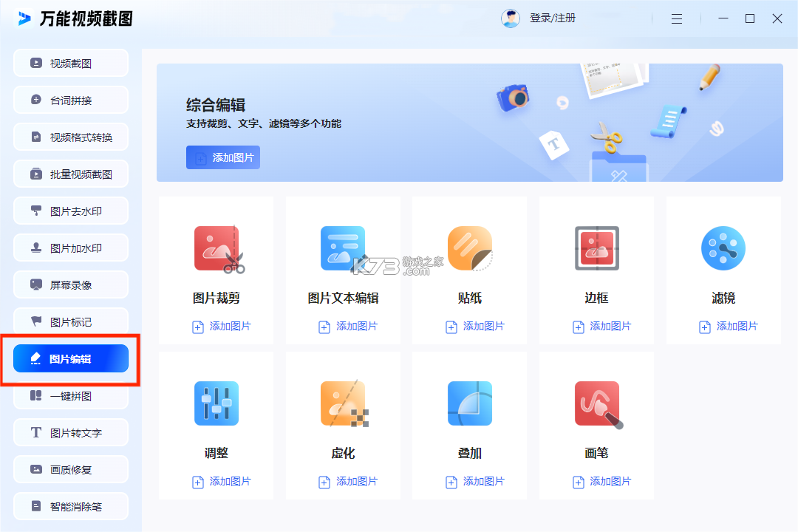The height and width of the screenshot is (532, 798).
Task: Add image under 画笔
Action: coord(601,482)
